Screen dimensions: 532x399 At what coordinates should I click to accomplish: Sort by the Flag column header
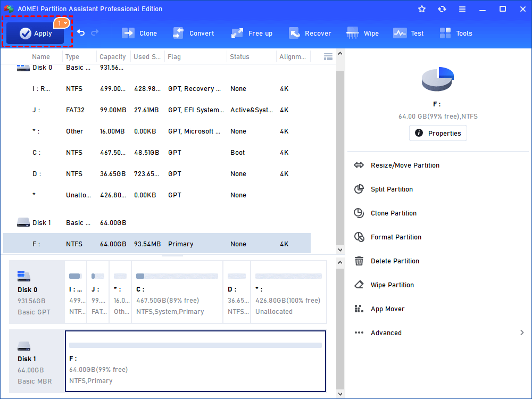tap(174, 57)
